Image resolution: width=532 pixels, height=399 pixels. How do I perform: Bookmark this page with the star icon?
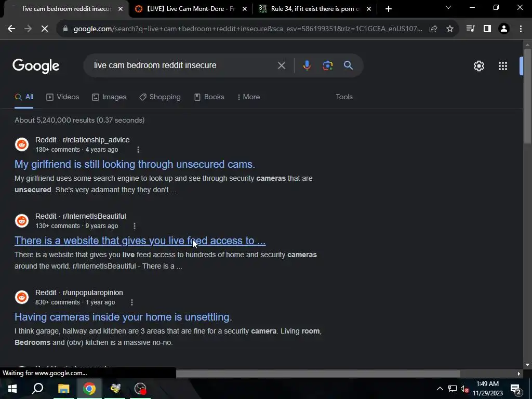point(450,29)
